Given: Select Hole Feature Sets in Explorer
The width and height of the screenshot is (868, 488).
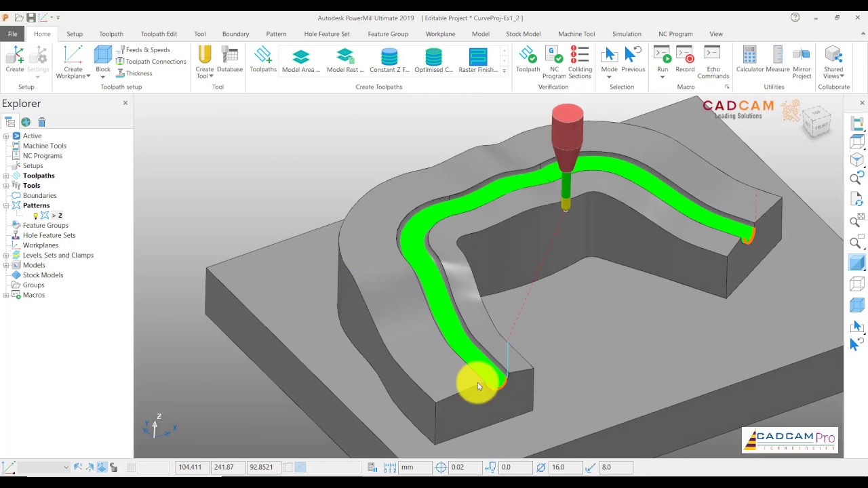Looking at the screenshot, I should (x=49, y=235).
